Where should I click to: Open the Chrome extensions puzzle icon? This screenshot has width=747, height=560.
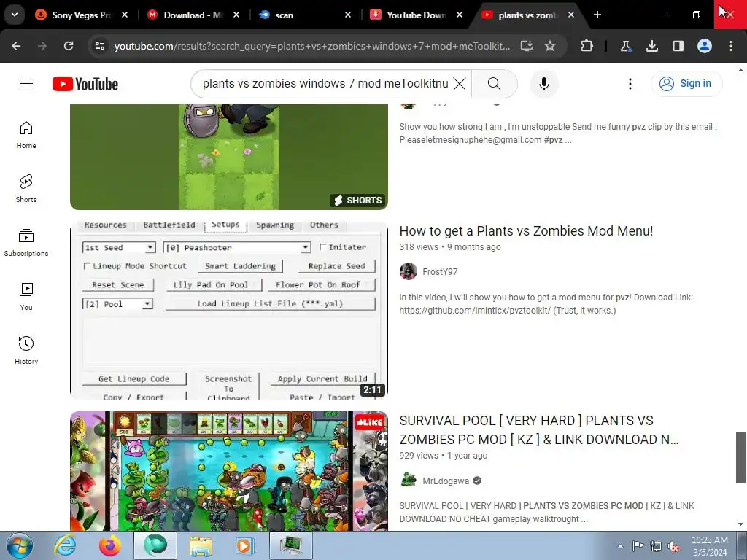pos(587,46)
